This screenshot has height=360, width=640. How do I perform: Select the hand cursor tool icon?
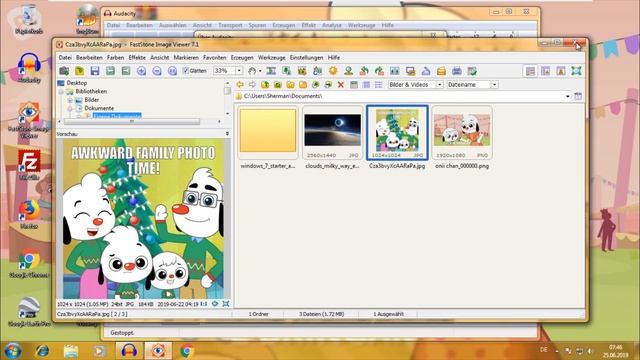tap(252, 71)
